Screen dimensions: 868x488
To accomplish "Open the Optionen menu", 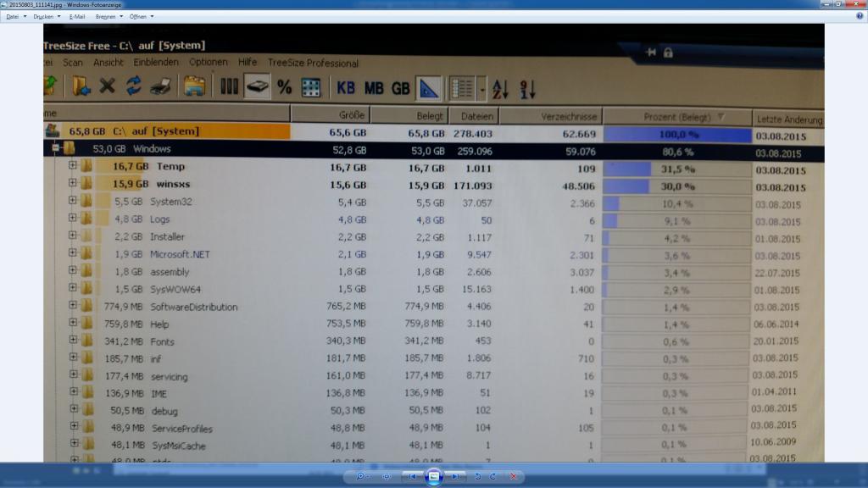I will coord(209,63).
